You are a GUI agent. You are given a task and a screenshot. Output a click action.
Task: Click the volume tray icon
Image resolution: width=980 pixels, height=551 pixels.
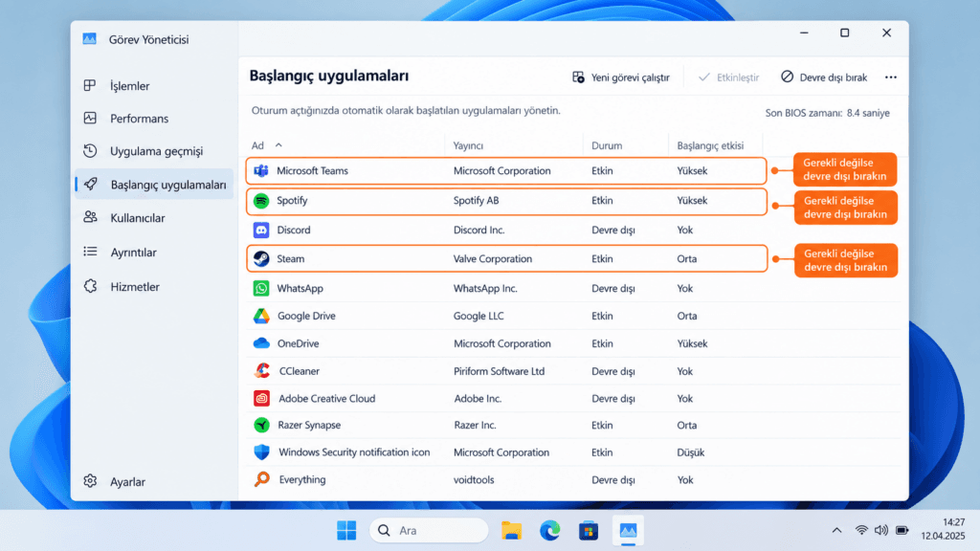(881, 530)
